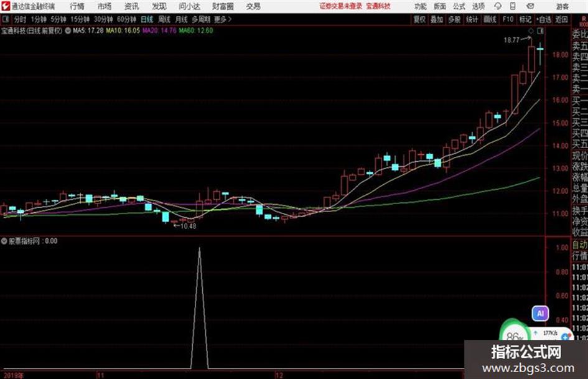Image resolution: width=588 pixels, height=379 pixels.
Task: Click the 通达信 app logo icon
Action: click(x=6, y=6)
